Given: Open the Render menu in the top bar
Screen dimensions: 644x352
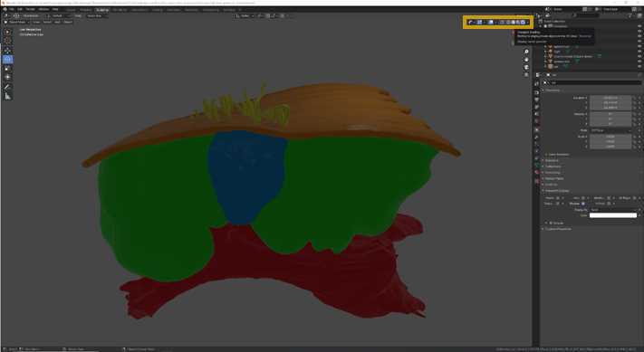Looking at the screenshot, I should pos(31,9).
